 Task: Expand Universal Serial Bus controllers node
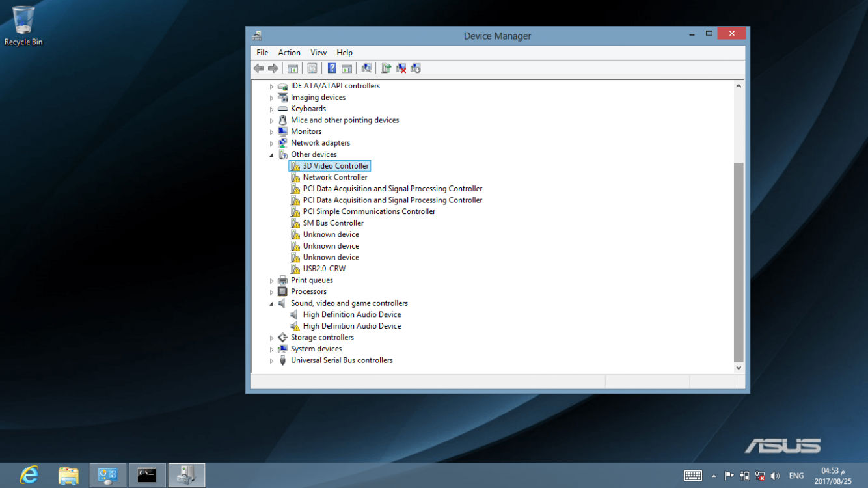[272, 360]
